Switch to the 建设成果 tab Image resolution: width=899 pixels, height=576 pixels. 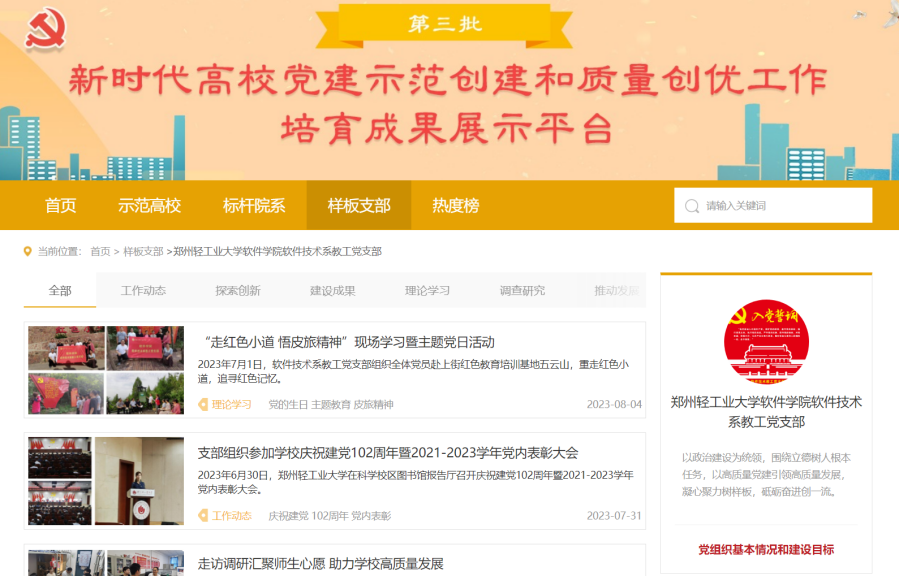pos(331,289)
